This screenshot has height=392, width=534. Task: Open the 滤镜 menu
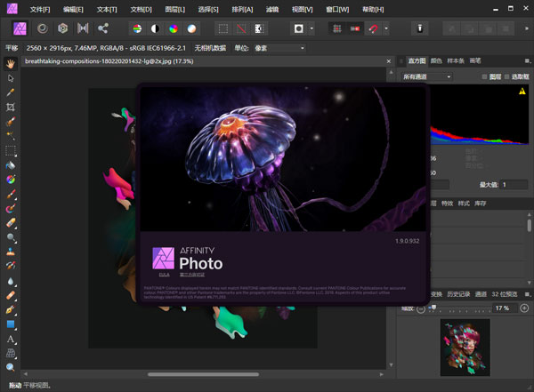[x=273, y=8]
